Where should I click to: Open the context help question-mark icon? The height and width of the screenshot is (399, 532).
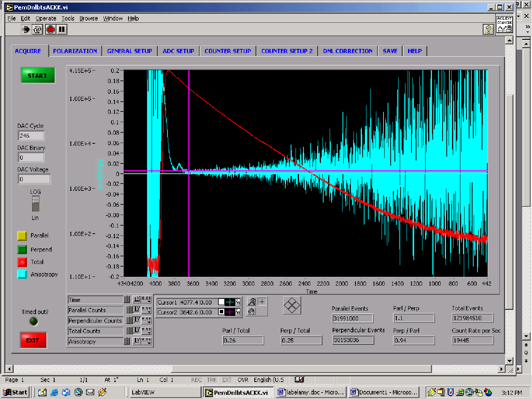pyautogui.click(x=488, y=29)
